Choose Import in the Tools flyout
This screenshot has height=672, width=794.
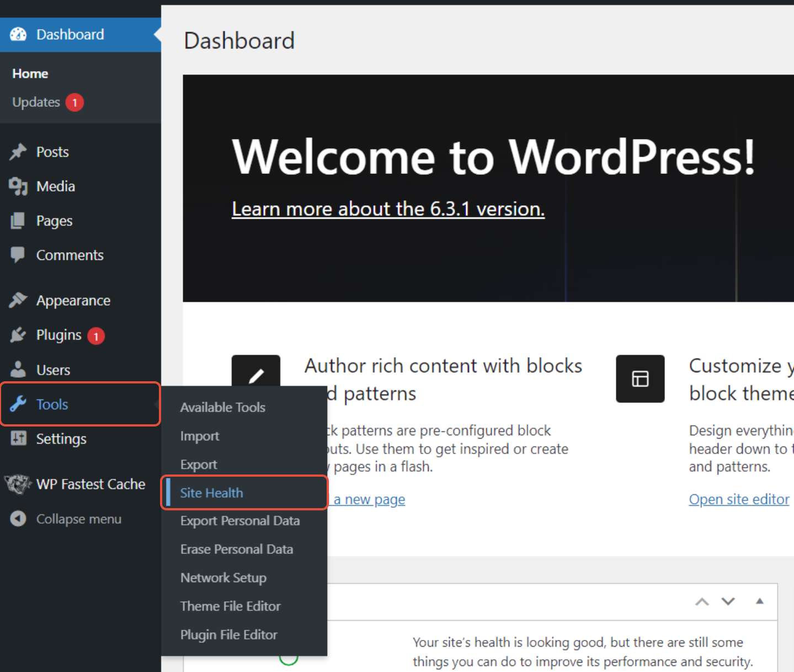point(200,436)
